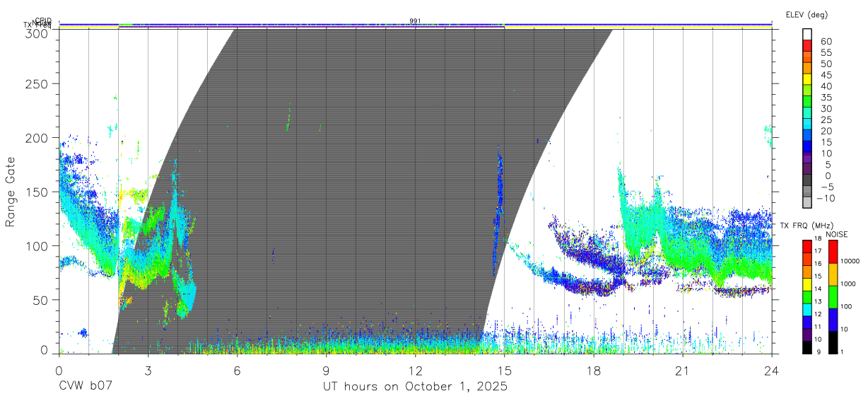The width and height of the screenshot is (868, 401).
Task: Click hour 18 tick label on time axis
Action: coord(593,371)
